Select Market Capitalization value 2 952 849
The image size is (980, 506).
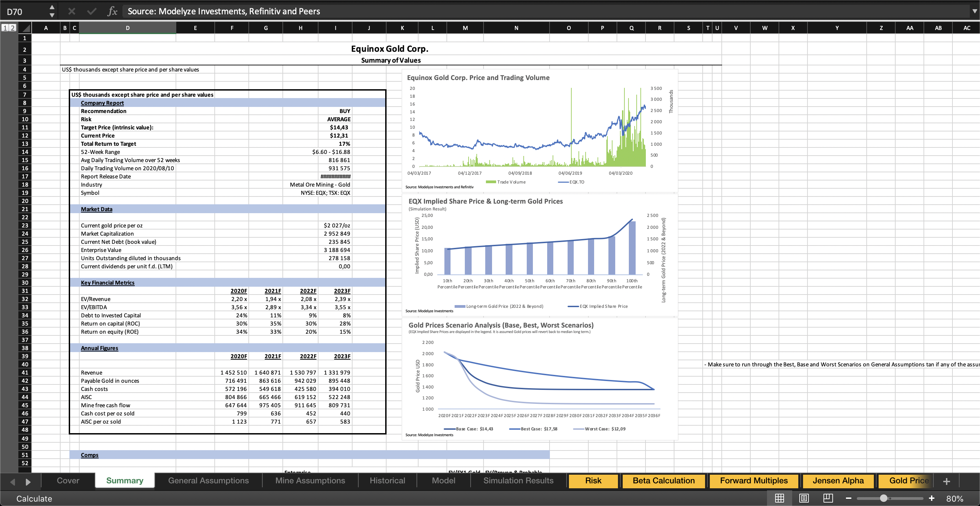[x=335, y=233]
